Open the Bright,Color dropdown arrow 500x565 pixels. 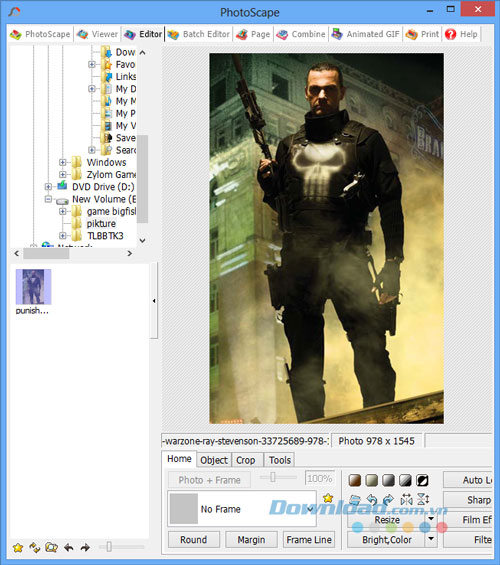click(431, 539)
